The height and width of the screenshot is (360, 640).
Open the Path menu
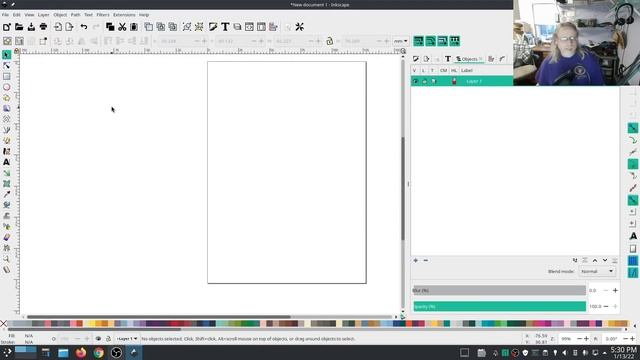click(76, 15)
